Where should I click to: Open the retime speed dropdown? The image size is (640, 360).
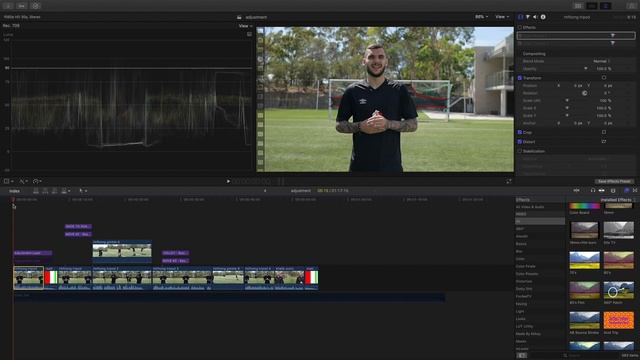tap(38, 181)
